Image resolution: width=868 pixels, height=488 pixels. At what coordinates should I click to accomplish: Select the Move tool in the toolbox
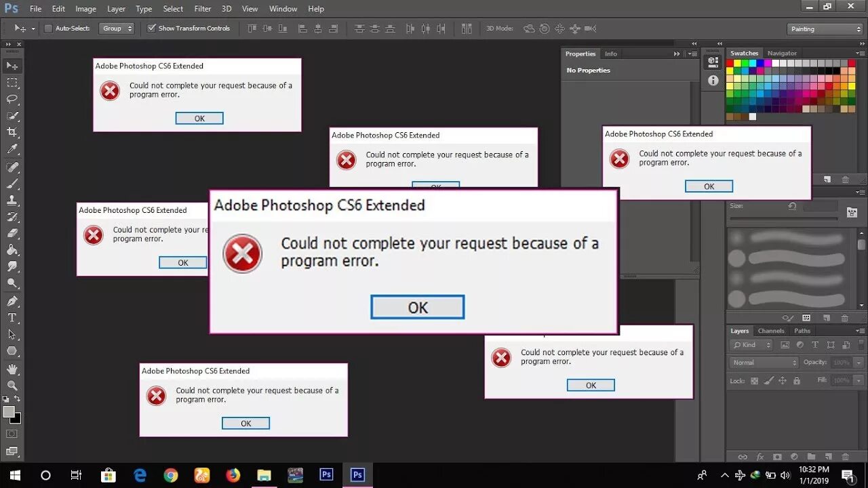pos(12,66)
